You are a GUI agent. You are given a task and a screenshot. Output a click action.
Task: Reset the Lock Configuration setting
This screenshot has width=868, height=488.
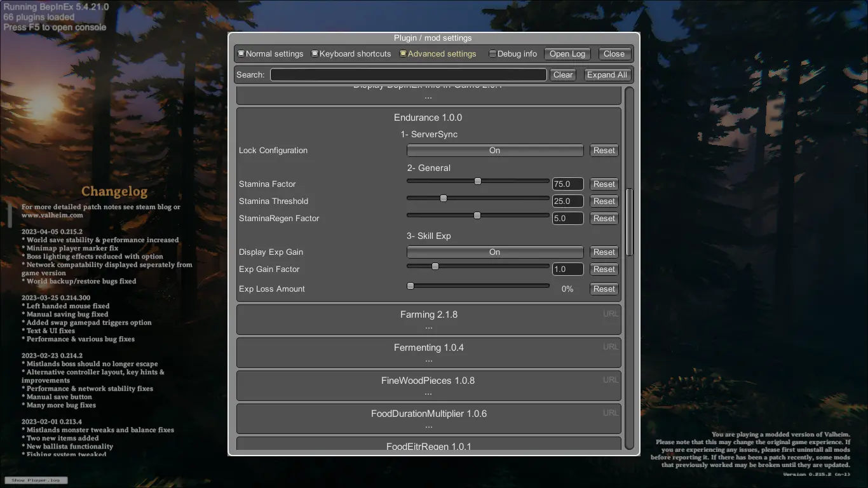604,151
